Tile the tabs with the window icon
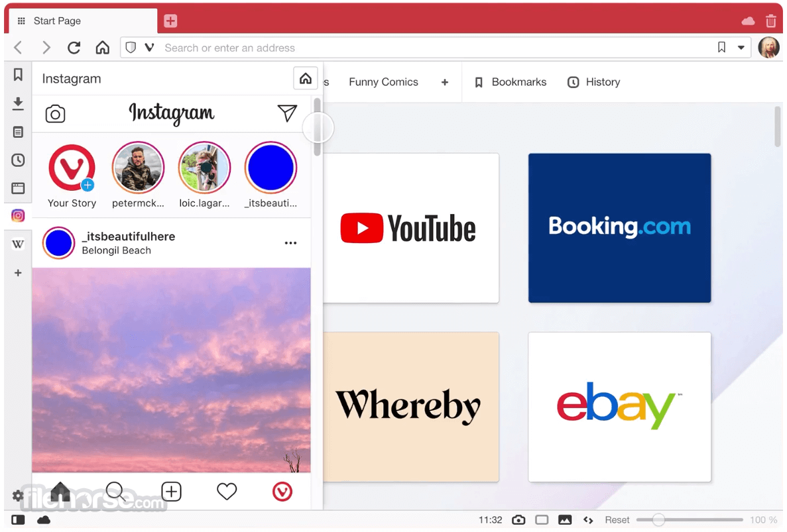 click(x=542, y=520)
